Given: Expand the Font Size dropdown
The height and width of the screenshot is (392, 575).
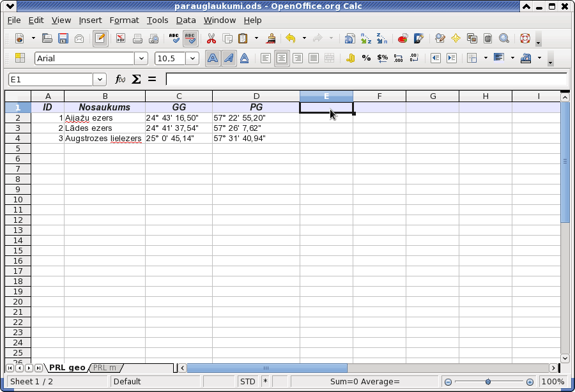Looking at the screenshot, I should (192, 58).
